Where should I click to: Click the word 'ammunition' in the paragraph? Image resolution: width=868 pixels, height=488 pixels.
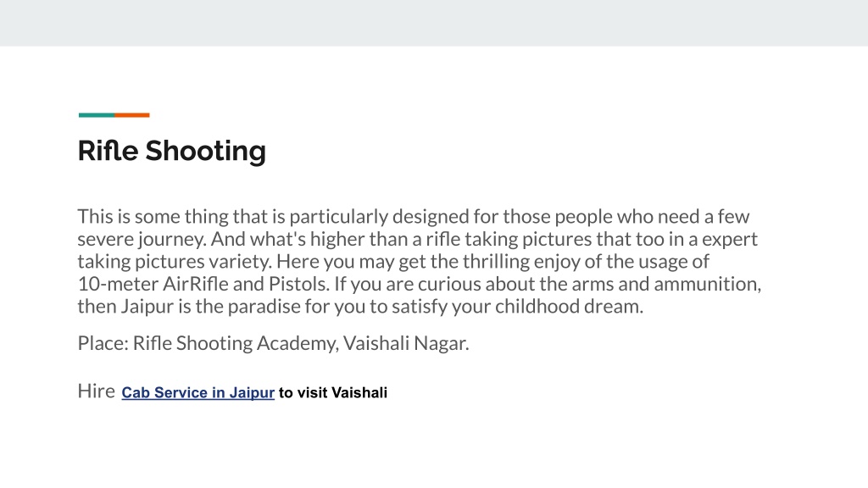pos(707,285)
